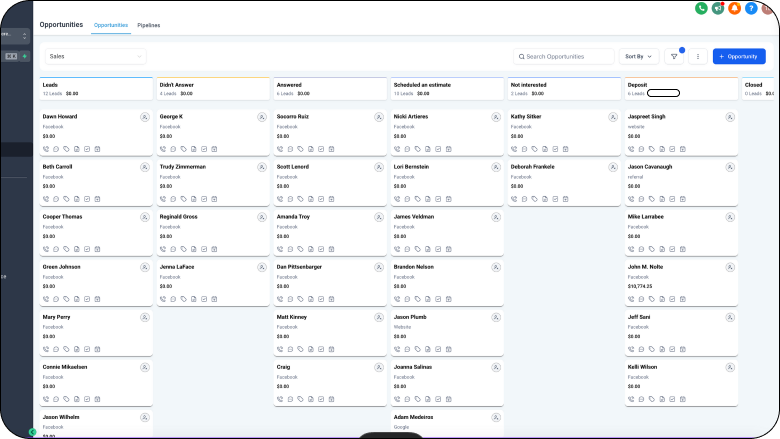The height and width of the screenshot is (439, 780).
Task: Open the appointment calendar icon on Jaspreet Singh's card
Action: [683, 148]
